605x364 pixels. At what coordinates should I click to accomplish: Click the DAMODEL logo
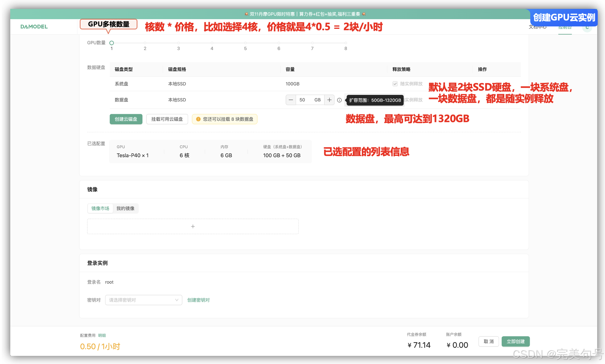(x=34, y=27)
